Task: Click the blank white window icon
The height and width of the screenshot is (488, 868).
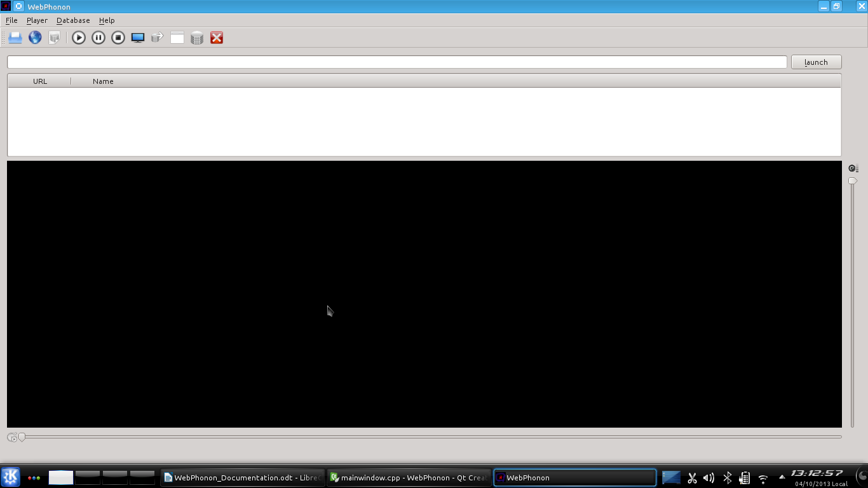Action: pos(177,38)
